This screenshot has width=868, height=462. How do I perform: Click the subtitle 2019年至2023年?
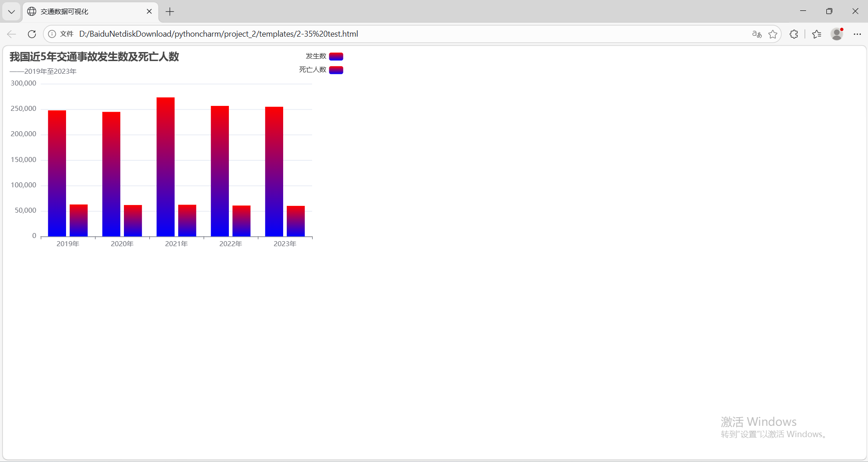(x=50, y=71)
